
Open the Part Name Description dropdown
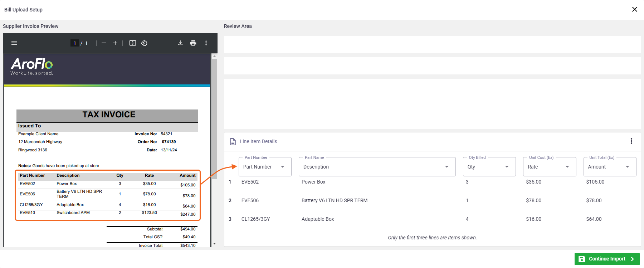tap(377, 167)
